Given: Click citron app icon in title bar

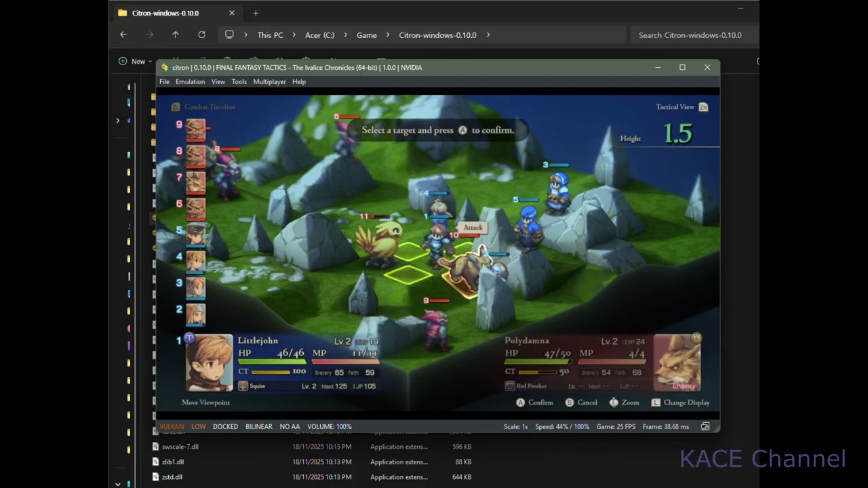Looking at the screenshot, I should click(x=165, y=68).
